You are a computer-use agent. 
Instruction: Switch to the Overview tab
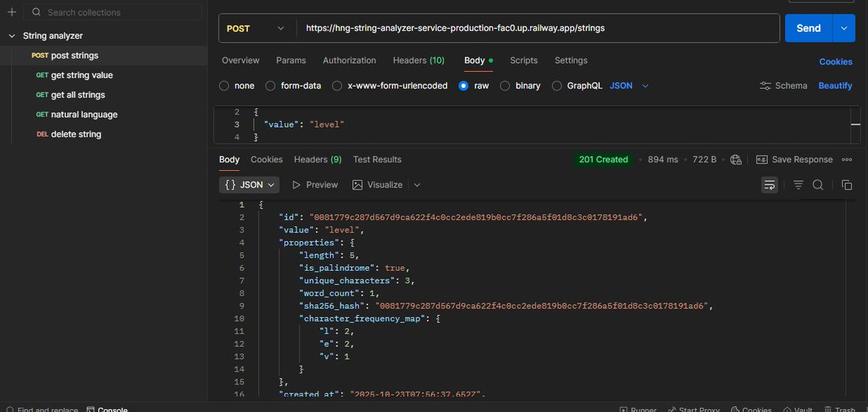pyautogui.click(x=241, y=60)
